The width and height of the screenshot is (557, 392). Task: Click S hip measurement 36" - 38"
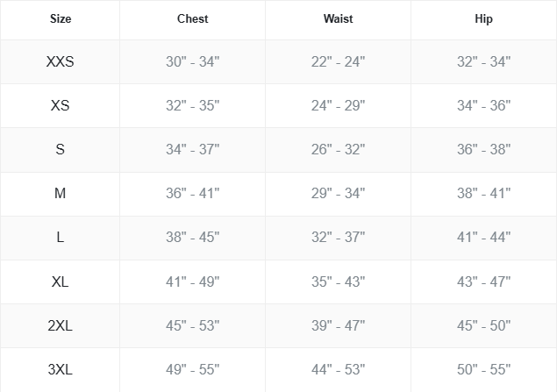[483, 150]
